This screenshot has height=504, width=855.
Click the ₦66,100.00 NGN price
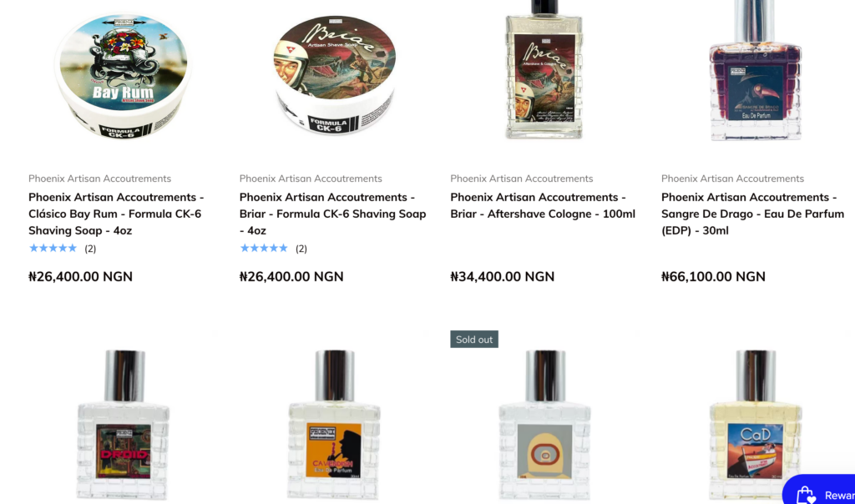click(x=713, y=276)
